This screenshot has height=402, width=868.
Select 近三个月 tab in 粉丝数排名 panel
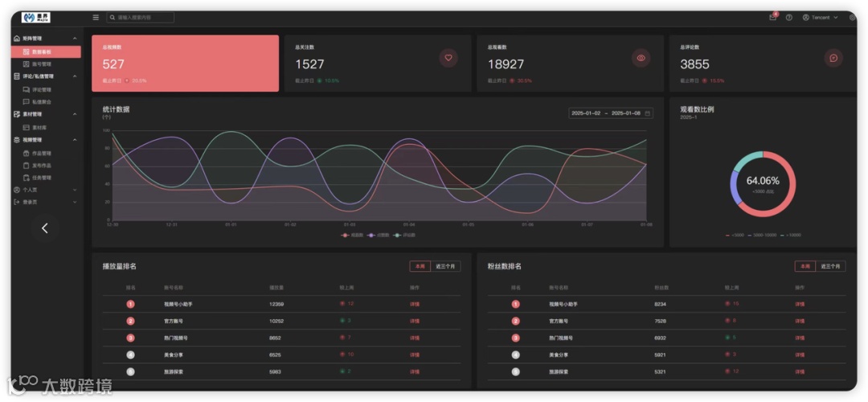point(831,266)
